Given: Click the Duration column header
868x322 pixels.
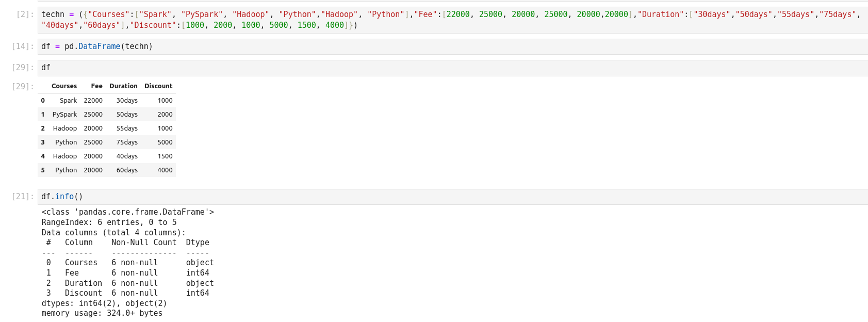Looking at the screenshot, I should click(x=123, y=86).
